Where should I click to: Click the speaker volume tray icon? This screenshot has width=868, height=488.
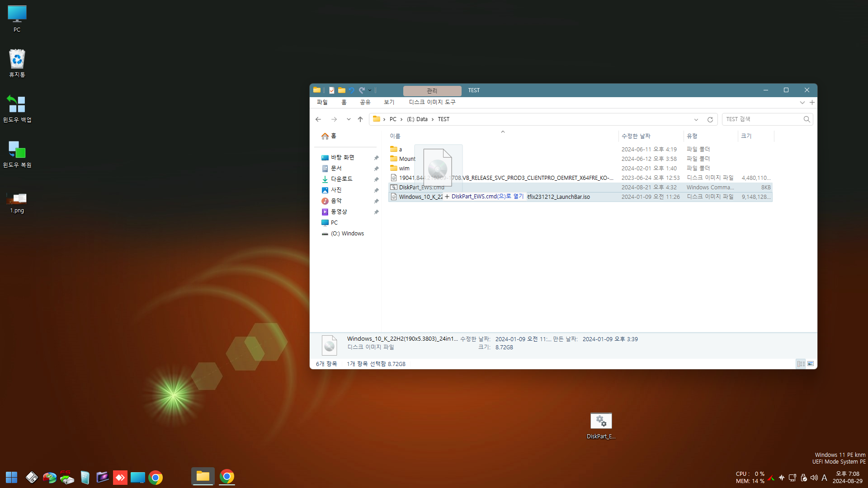click(x=814, y=478)
